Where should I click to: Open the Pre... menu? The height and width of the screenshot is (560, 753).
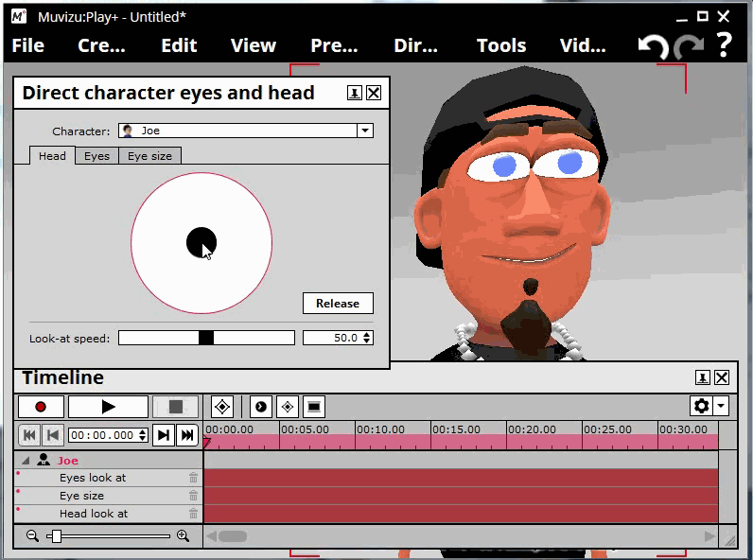click(334, 45)
